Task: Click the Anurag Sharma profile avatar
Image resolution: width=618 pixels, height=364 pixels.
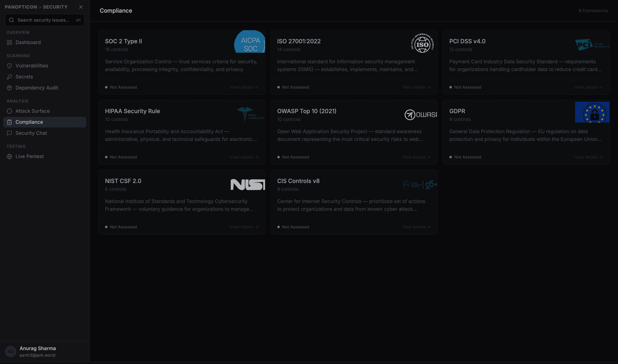Action: coord(10,351)
